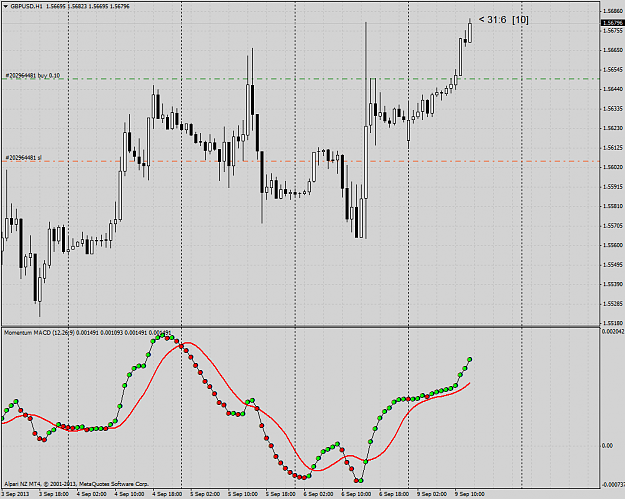Click the 1.56230 price scale label

613,128
